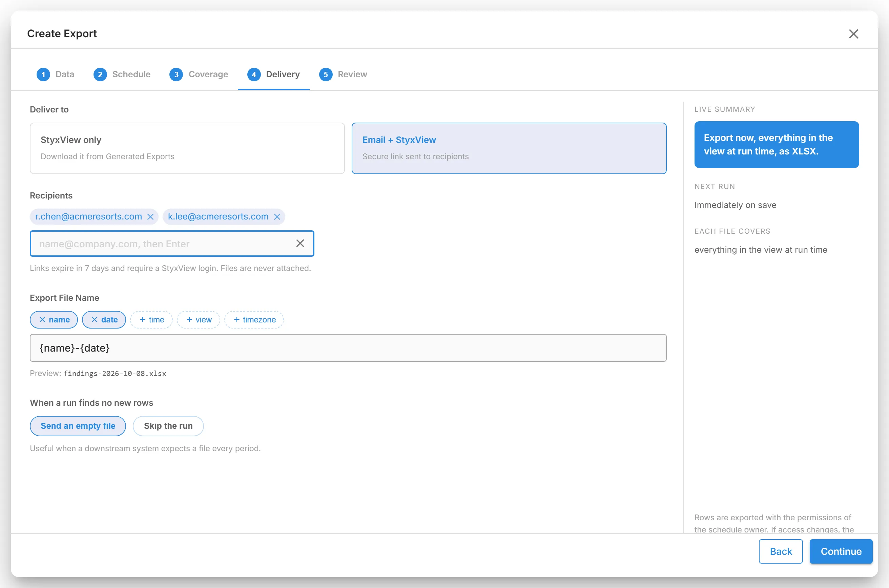Edit the {name}-{date} file name field
The image size is (889, 588).
pos(348,348)
